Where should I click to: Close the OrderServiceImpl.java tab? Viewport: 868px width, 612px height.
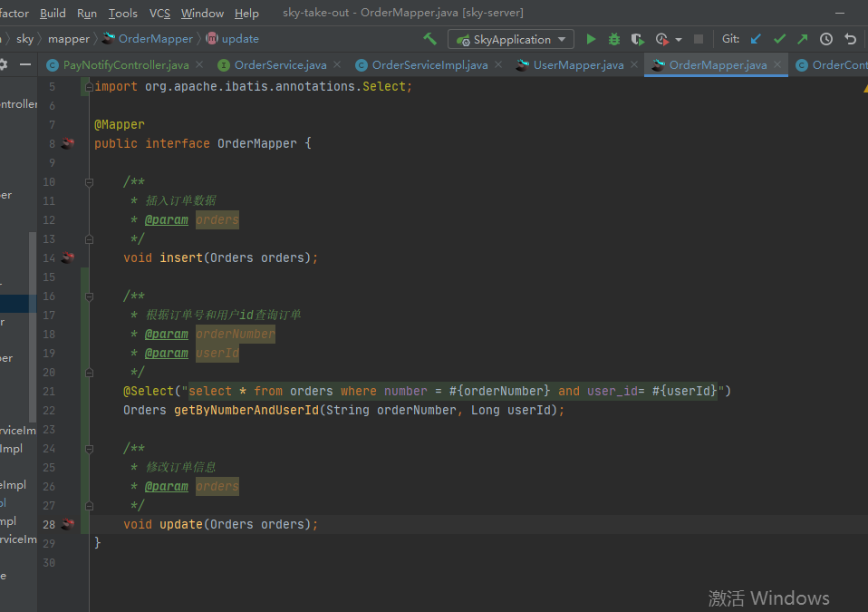[x=498, y=64]
